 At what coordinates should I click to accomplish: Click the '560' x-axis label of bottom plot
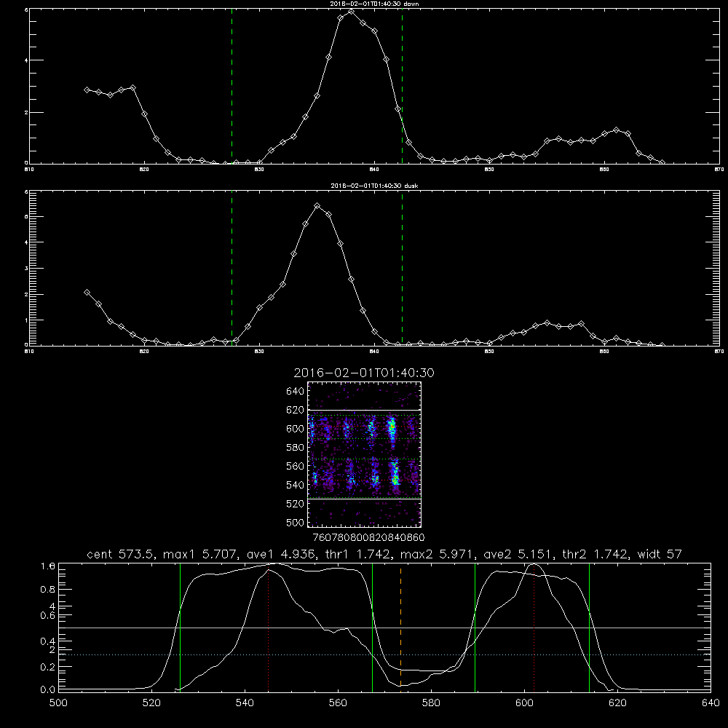(x=338, y=703)
